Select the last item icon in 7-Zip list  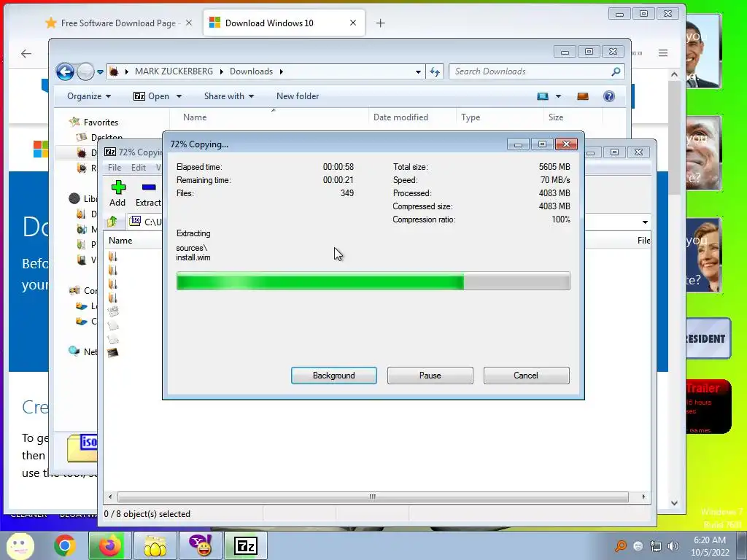[113, 352]
